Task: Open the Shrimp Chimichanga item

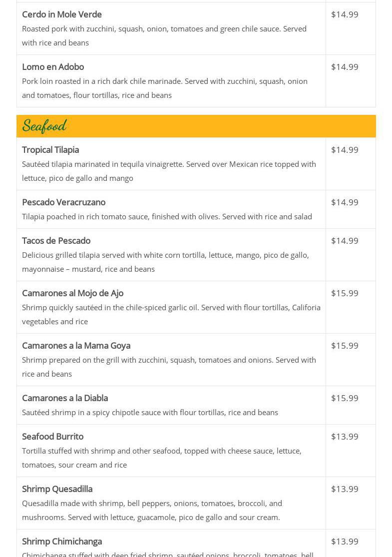Action: [62, 542]
